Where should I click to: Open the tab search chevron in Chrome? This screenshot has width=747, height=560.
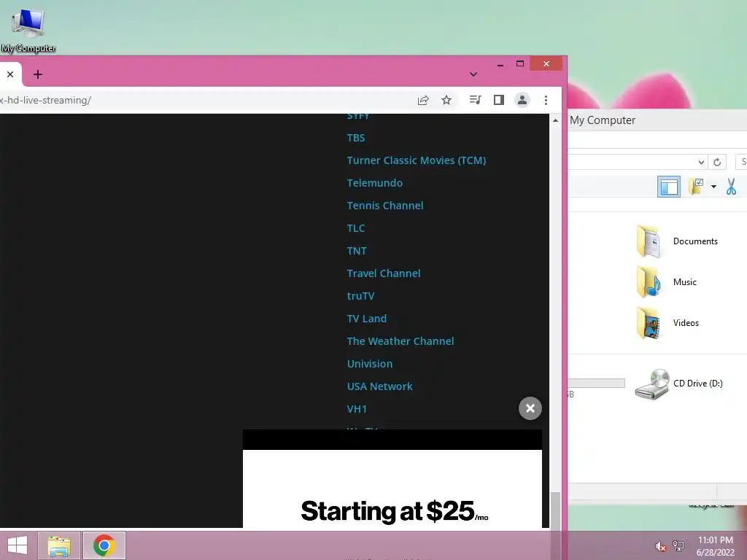(x=473, y=74)
